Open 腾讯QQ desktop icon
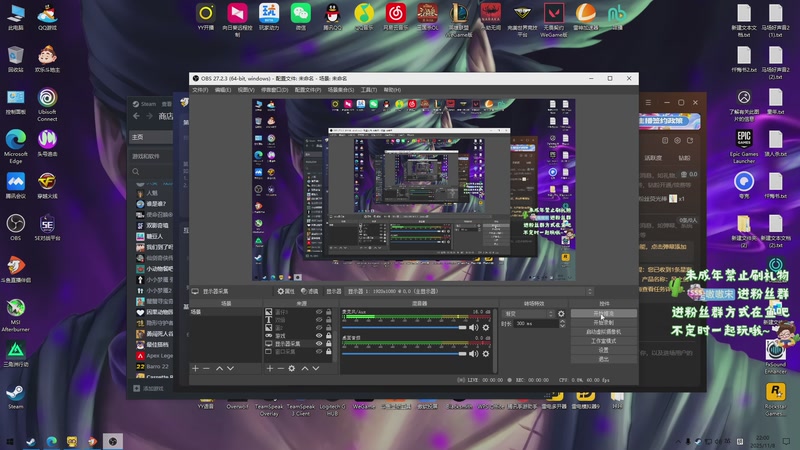 tap(333, 16)
